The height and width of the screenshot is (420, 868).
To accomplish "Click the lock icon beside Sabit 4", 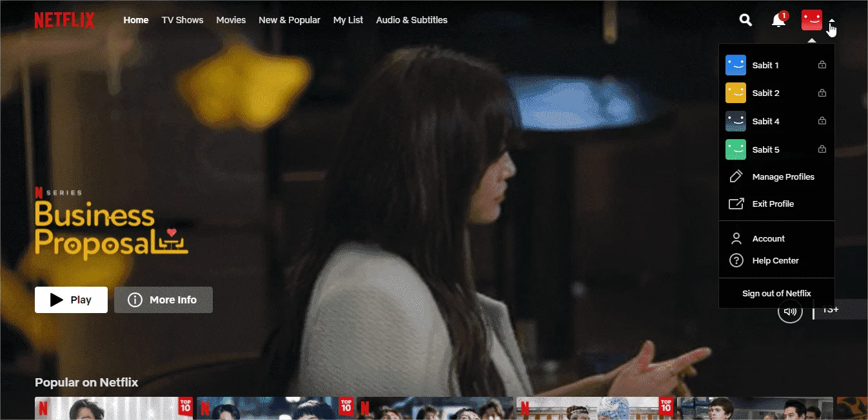I will [822, 120].
